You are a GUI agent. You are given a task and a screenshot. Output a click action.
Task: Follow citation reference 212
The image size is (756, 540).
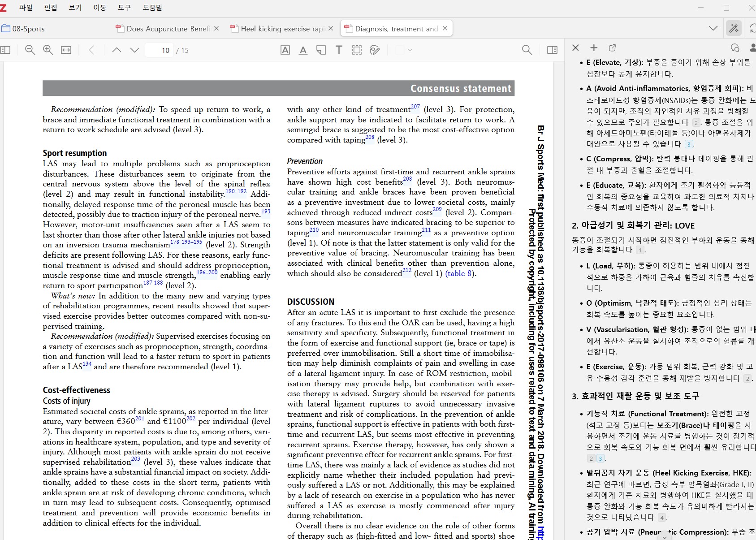tap(406, 271)
